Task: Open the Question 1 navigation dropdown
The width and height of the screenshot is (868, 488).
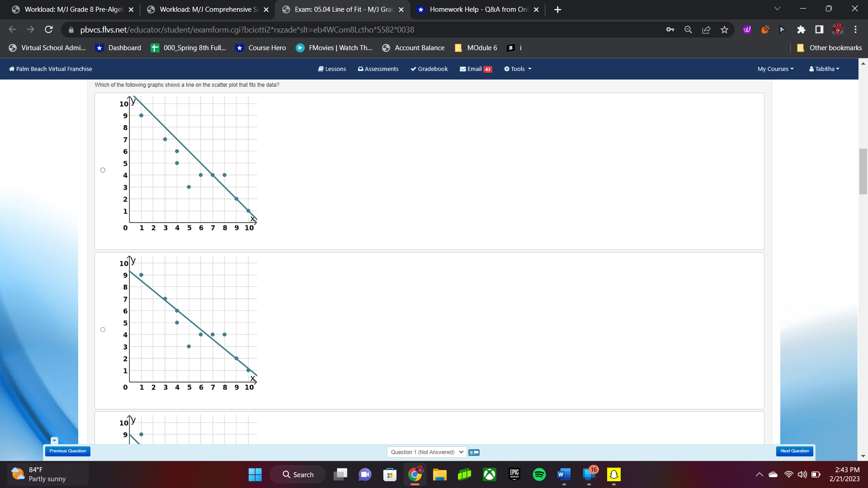Action: click(x=426, y=452)
